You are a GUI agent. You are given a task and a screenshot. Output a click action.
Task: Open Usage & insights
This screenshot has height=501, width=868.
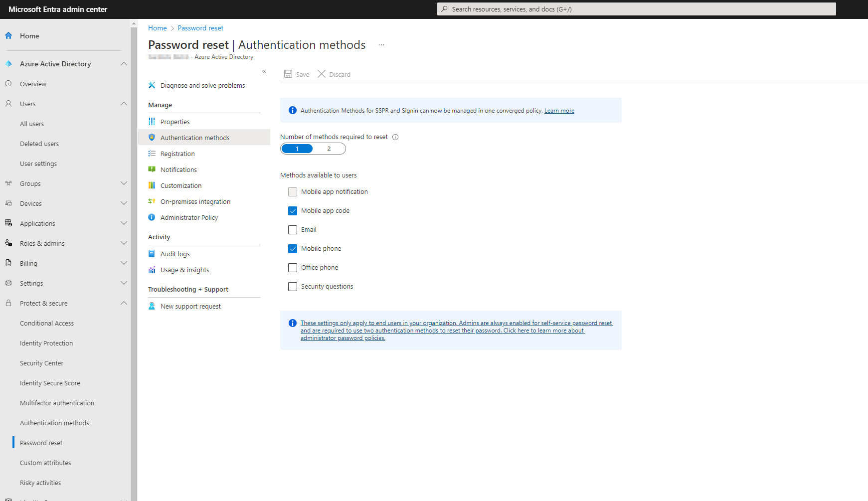pos(184,269)
